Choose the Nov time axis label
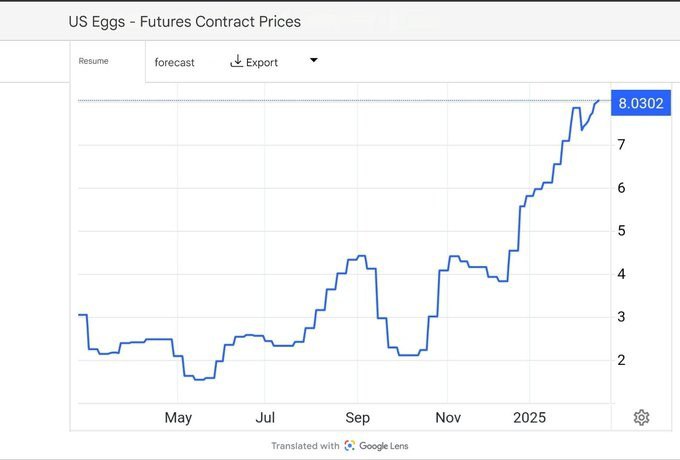Screen dimensions: 680x460 pos(449,417)
